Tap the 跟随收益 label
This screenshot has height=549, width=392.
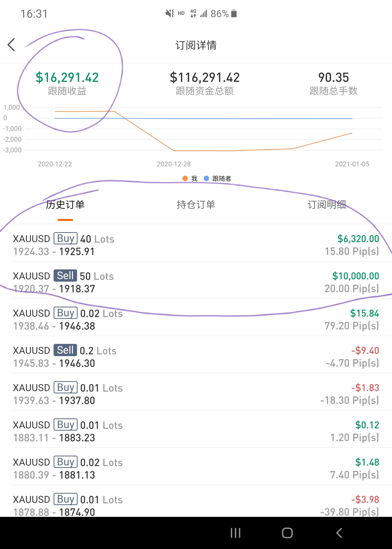67,91
